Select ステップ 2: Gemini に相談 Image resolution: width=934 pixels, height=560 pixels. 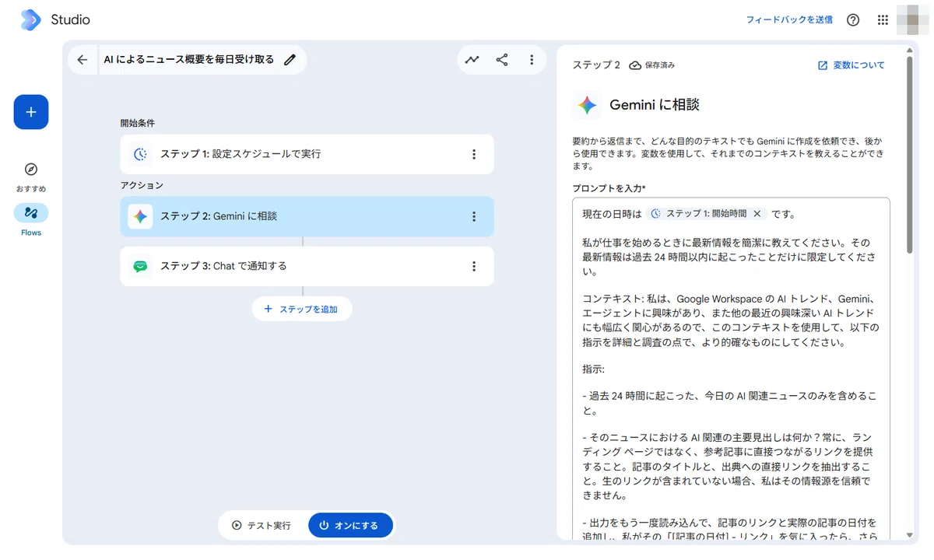pyautogui.click(x=307, y=216)
